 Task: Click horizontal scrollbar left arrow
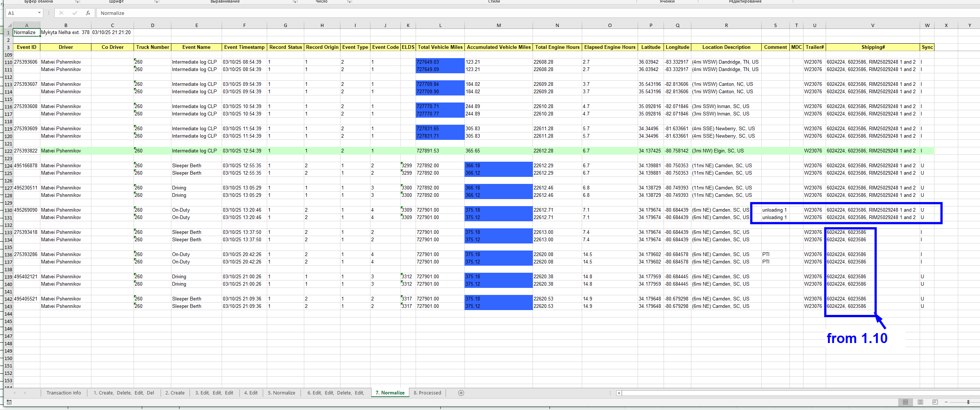pos(619,393)
